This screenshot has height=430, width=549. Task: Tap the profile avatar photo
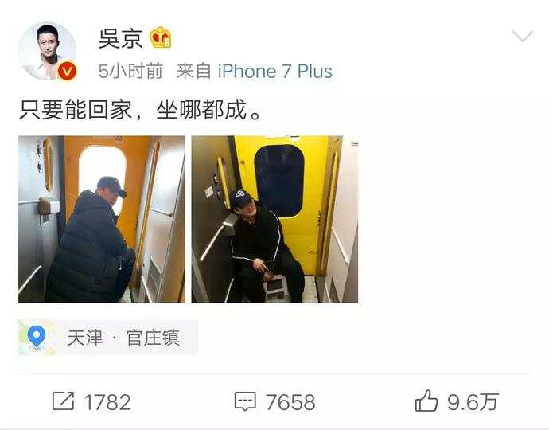tap(47, 51)
